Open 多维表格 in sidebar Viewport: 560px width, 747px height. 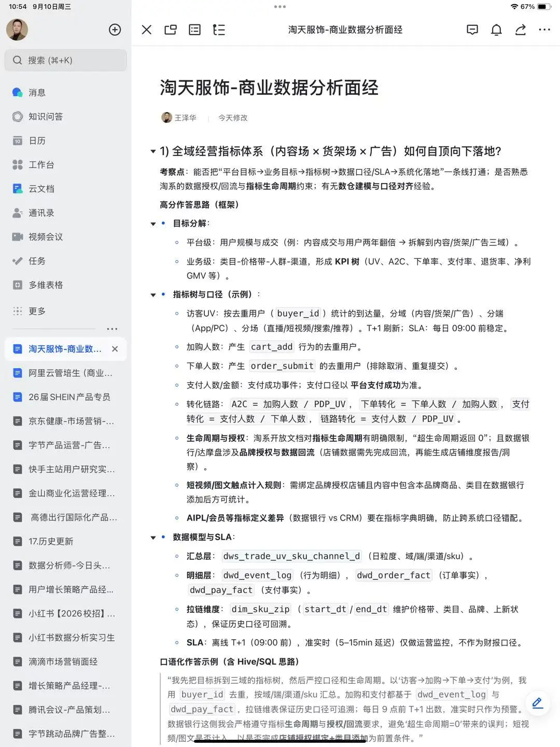point(66,285)
